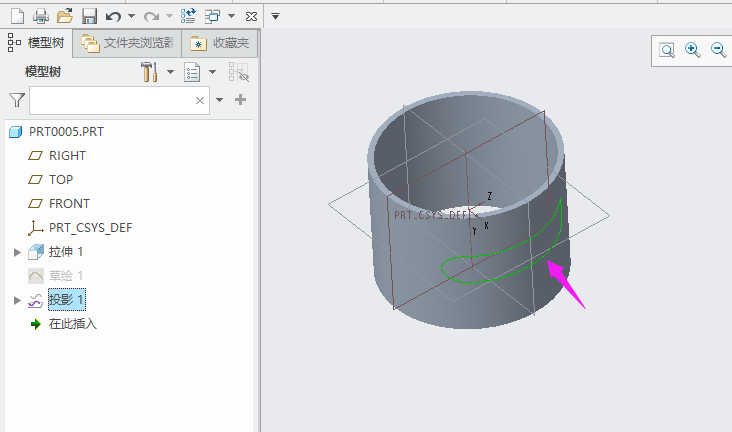Select the RIGHT datum plane
The width and height of the screenshot is (732, 432).
tap(67, 156)
